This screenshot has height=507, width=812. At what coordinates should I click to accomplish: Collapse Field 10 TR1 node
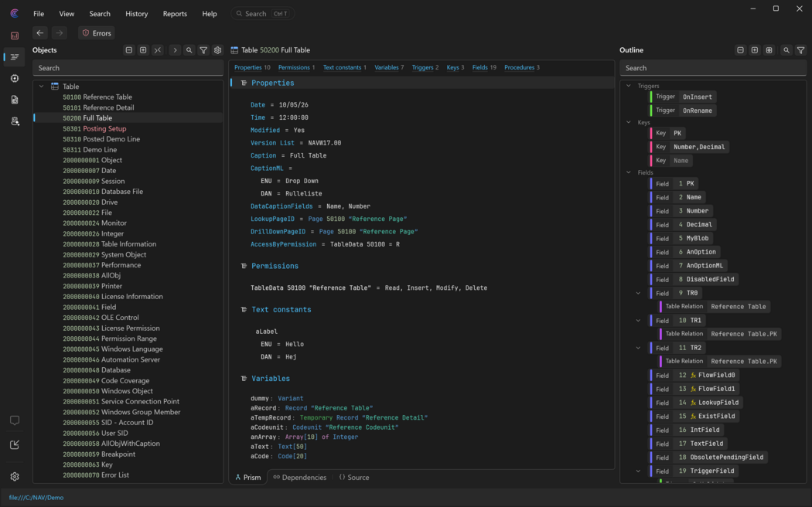tap(639, 321)
